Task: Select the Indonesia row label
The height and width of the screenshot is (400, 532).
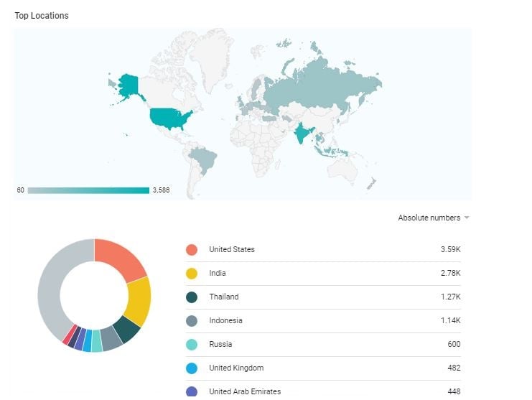Action: pyautogui.click(x=225, y=321)
